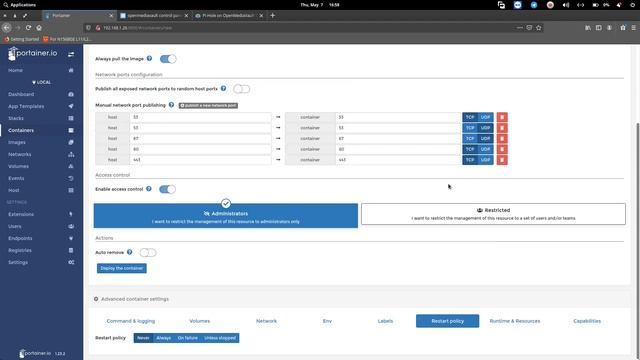Viewport: 640px width, 360px height.
Task: Open the Runtime & Resources tab
Action: pos(515,321)
